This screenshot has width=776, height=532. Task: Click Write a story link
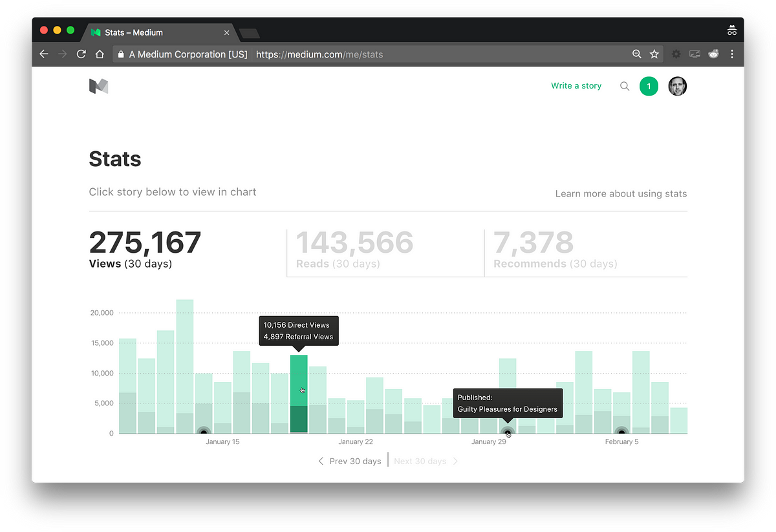click(x=576, y=85)
